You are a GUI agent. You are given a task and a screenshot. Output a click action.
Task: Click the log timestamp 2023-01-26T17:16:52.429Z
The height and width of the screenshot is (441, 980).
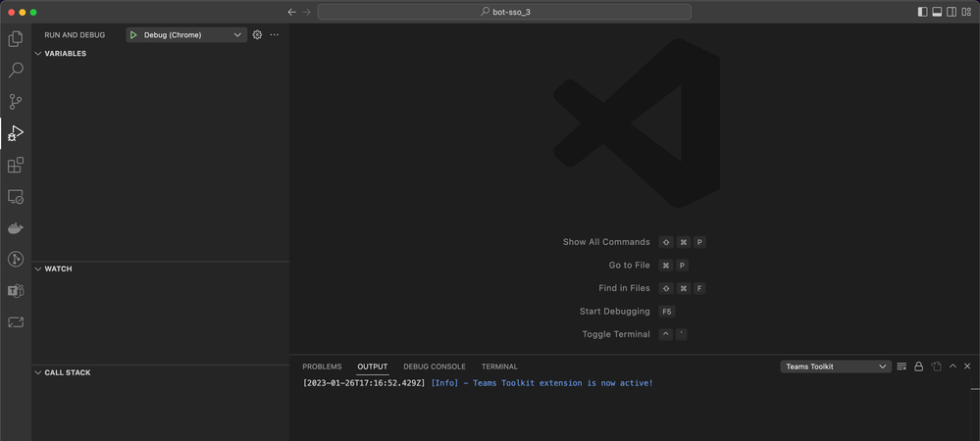[x=364, y=383]
